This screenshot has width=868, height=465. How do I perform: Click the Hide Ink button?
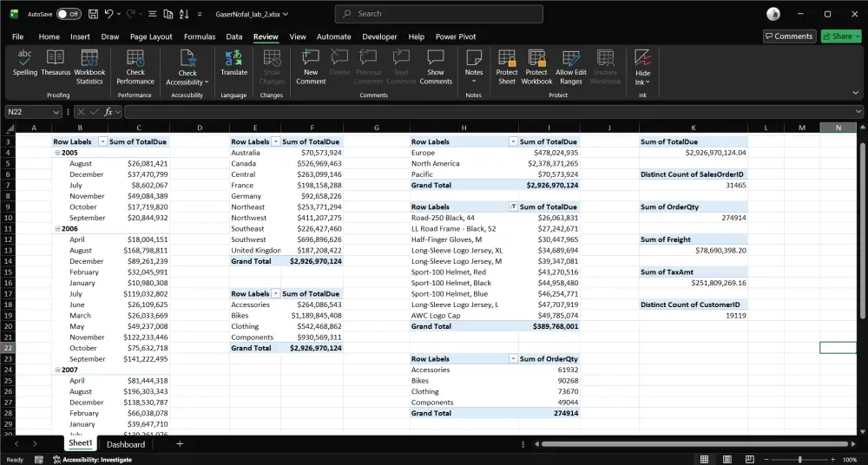(642, 67)
